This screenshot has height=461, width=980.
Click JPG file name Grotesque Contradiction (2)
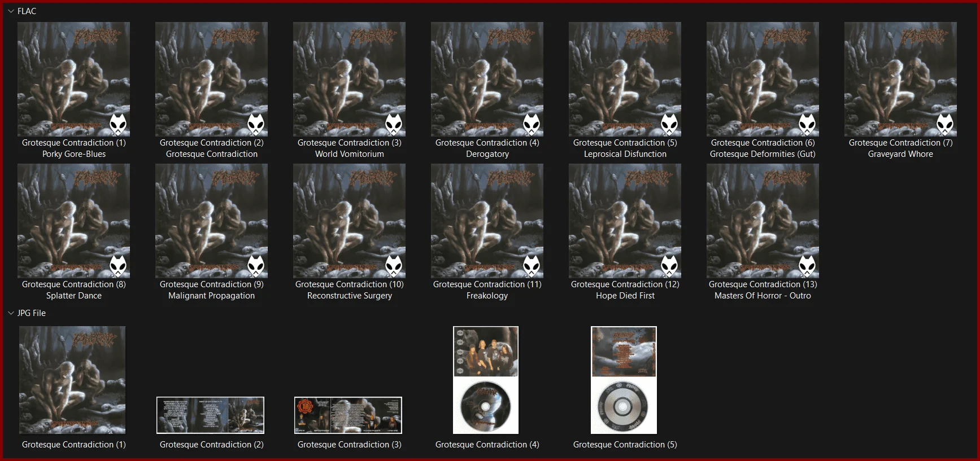pos(212,445)
